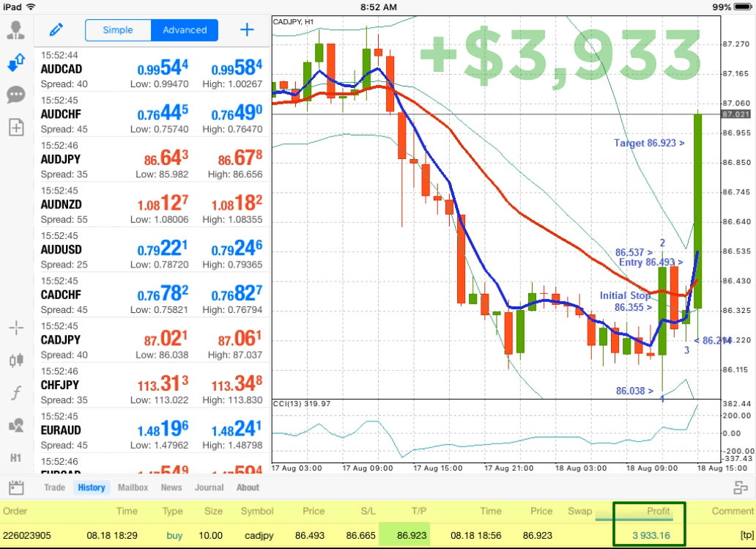Tap the current price marker 87.021

click(735, 114)
